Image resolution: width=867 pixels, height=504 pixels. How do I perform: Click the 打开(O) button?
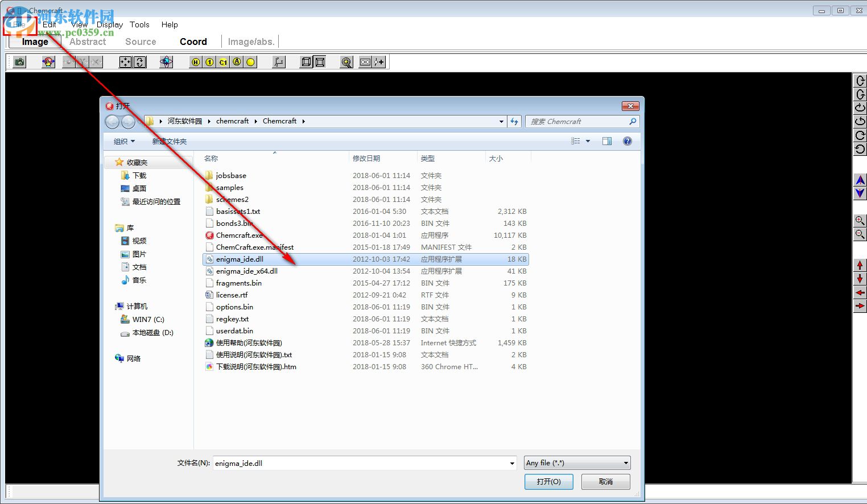click(x=548, y=481)
